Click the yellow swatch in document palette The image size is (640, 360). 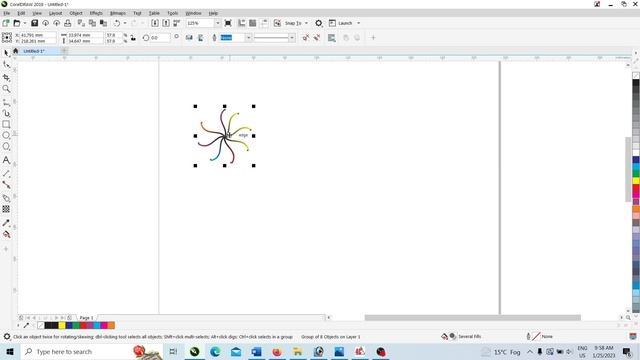coord(62,325)
